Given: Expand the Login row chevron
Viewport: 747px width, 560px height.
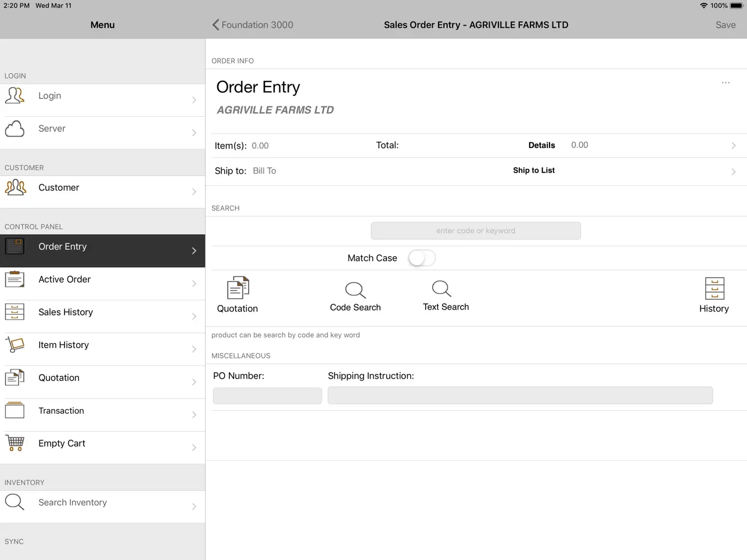Looking at the screenshot, I should pos(194,100).
